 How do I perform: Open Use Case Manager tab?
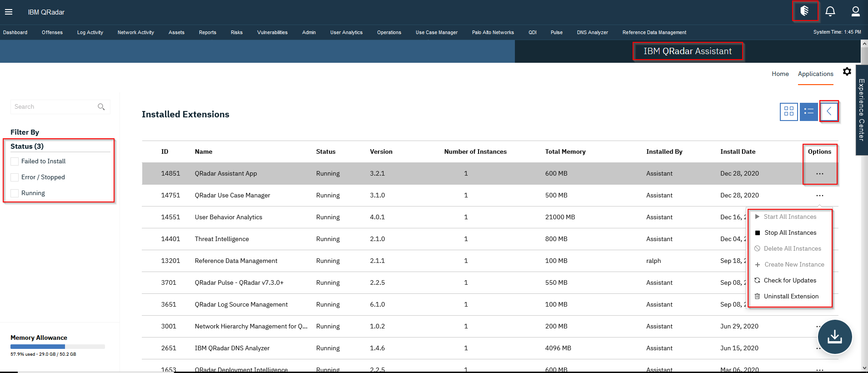point(437,32)
